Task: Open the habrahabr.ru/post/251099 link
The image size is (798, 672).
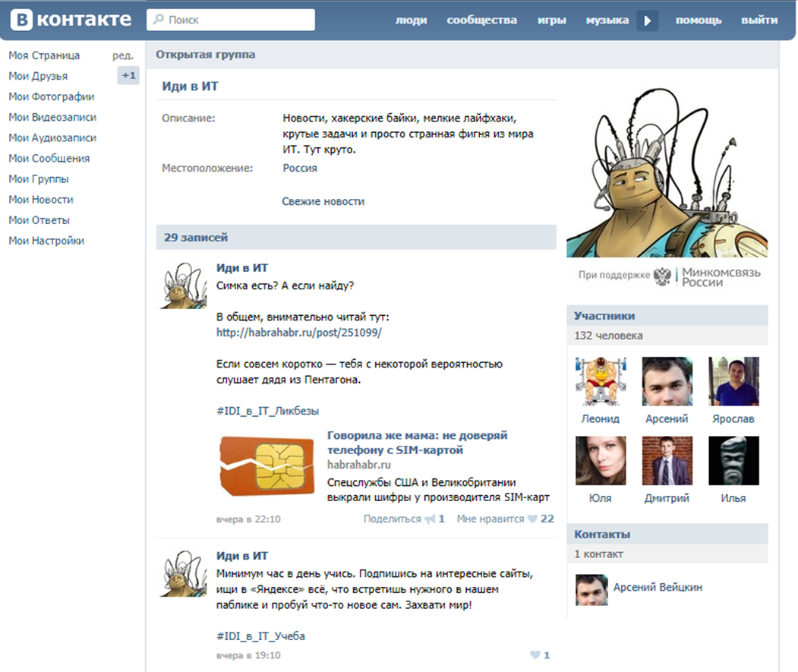Action: (298, 333)
